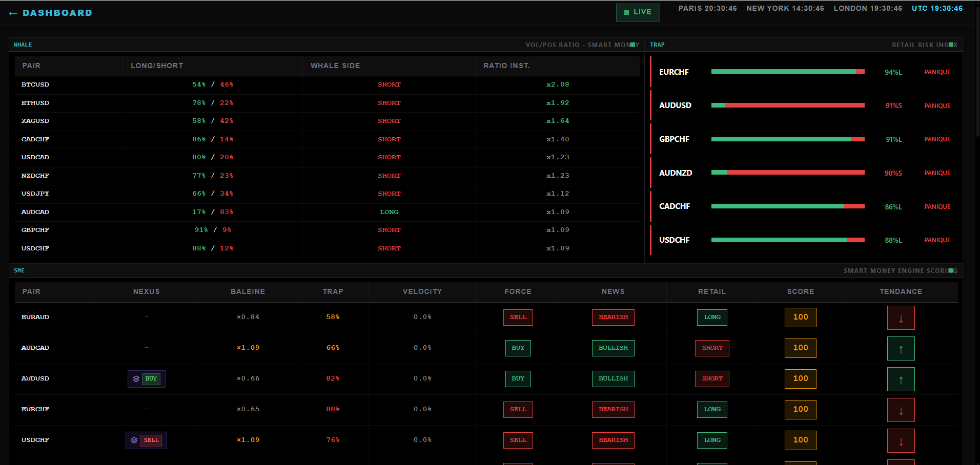Click the down arrow trend for EURAUD
Image resolution: width=980 pixels, height=465 pixels.
901,318
